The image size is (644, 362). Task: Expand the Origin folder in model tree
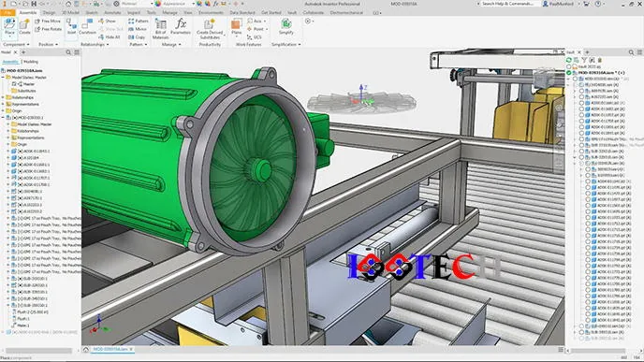pos(3,110)
